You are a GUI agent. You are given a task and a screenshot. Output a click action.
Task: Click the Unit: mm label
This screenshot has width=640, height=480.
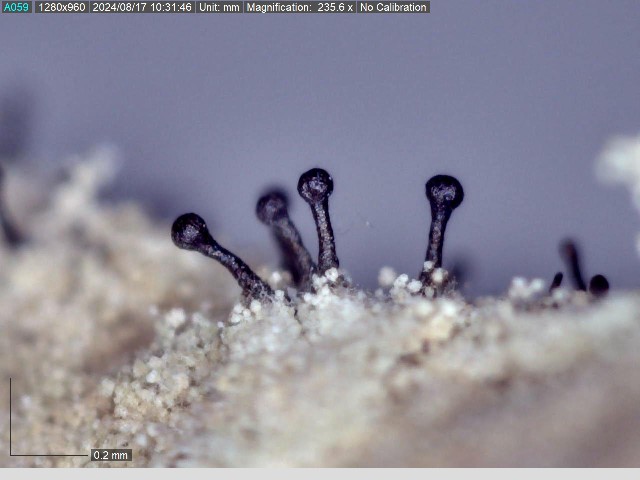coord(219,7)
